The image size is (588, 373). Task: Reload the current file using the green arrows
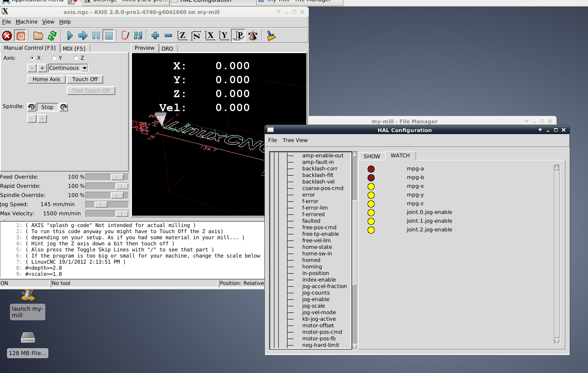click(x=52, y=36)
